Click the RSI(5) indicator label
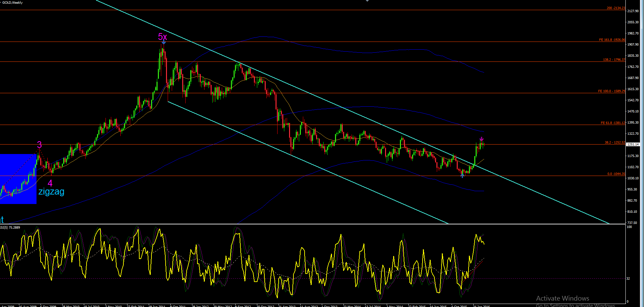This screenshot has height=307, width=644. tap(10, 228)
